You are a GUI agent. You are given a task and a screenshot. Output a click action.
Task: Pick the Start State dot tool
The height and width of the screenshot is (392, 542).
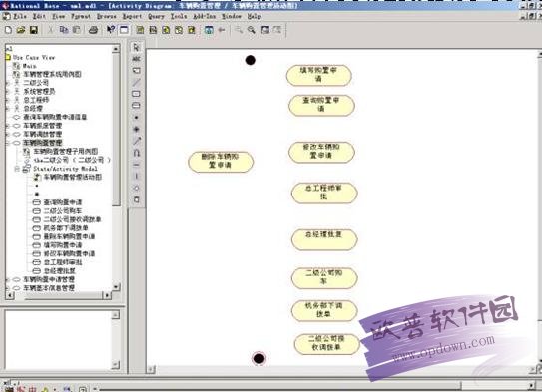[x=136, y=118]
